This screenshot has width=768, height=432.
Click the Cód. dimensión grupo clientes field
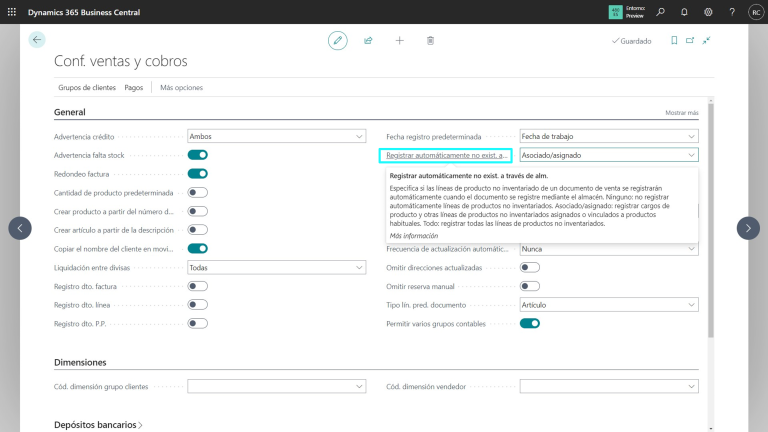tap(277, 386)
